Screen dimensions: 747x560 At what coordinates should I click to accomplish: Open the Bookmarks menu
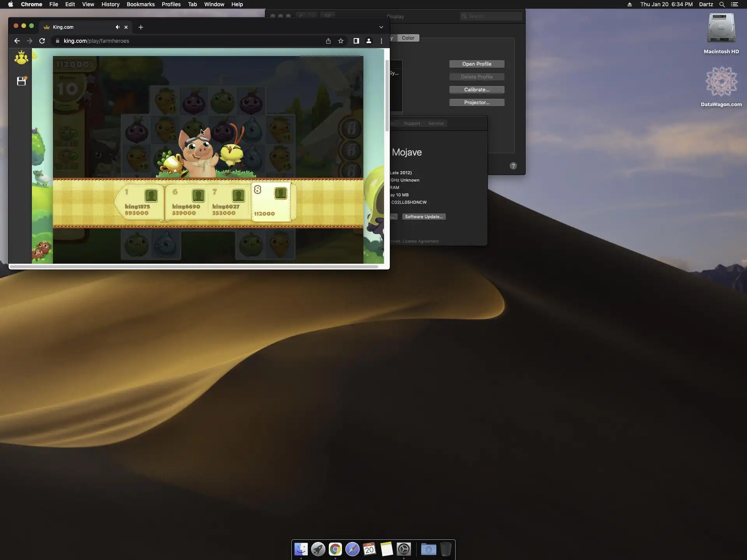click(140, 4)
